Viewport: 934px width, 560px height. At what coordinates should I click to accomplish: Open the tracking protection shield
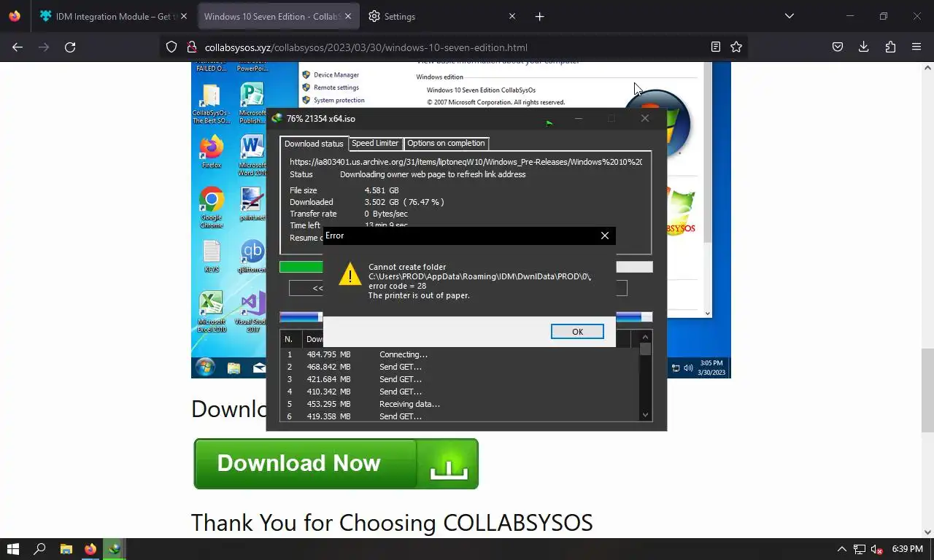click(171, 47)
